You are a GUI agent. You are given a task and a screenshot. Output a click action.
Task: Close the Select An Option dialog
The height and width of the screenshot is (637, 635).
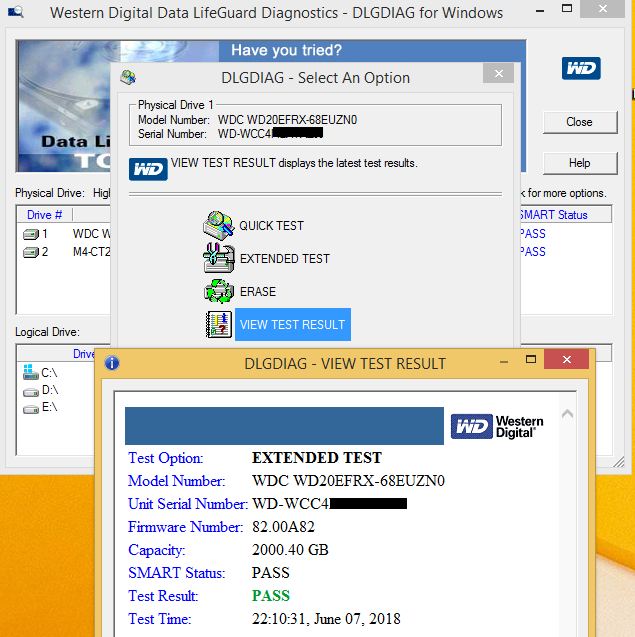pos(498,74)
